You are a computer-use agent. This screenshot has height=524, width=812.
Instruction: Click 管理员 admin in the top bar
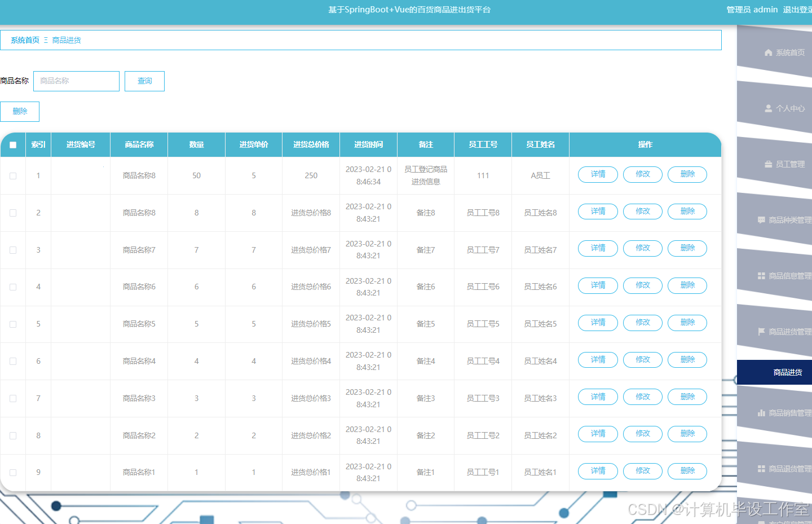[752, 10]
